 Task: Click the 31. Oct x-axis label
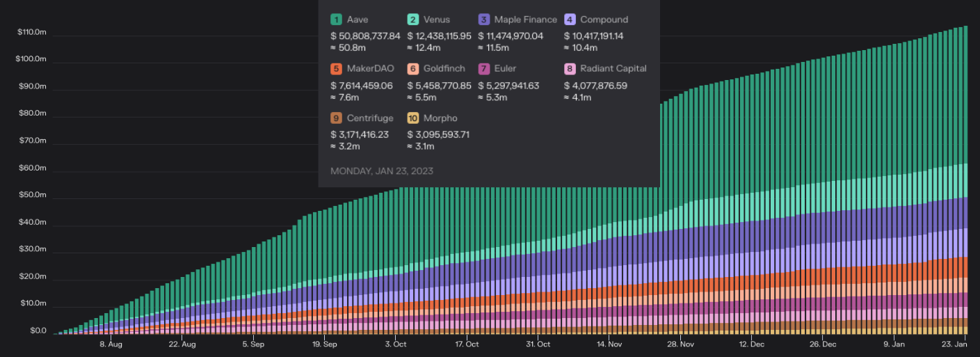pyautogui.click(x=538, y=344)
